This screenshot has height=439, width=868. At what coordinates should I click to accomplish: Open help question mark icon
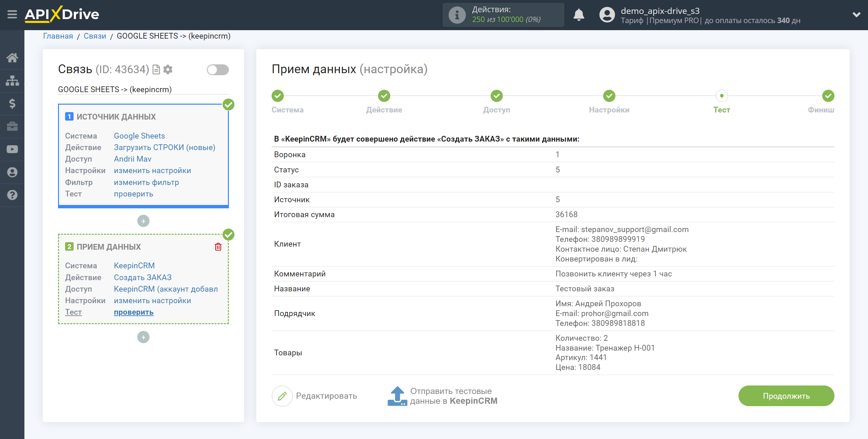[12, 195]
